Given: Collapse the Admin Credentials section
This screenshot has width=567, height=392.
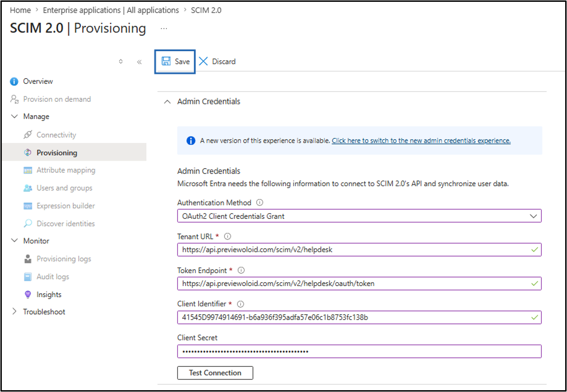Looking at the screenshot, I should click(168, 101).
